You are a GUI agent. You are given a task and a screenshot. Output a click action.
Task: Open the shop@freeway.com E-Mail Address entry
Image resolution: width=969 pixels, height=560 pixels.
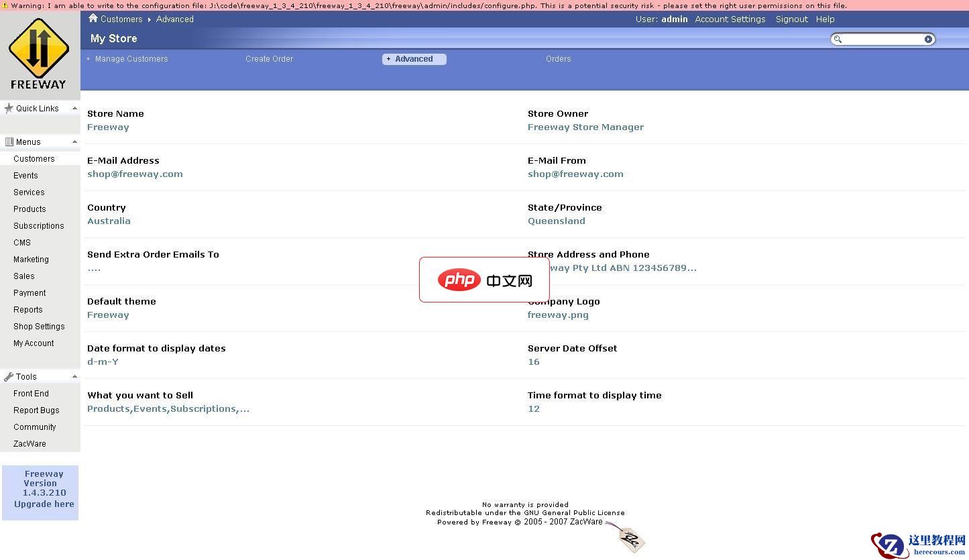pos(135,174)
